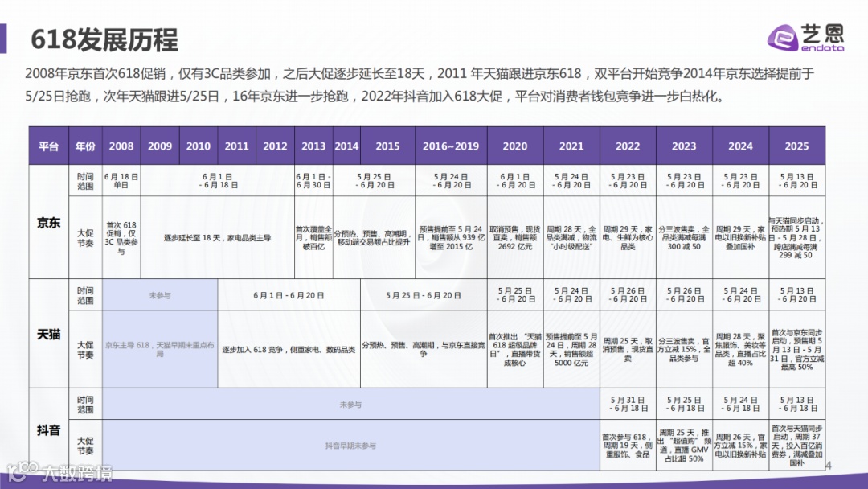Click 天猫 2022 date cell "5月26日-6月20日"
The width and height of the screenshot is (868, 489).
(628, 294)
